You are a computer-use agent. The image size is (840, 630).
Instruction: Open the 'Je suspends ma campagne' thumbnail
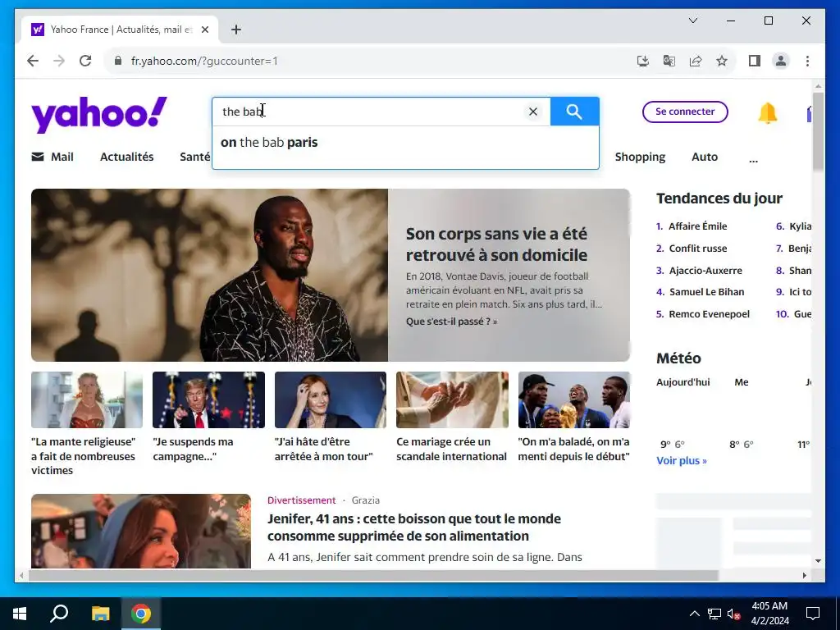208,399
